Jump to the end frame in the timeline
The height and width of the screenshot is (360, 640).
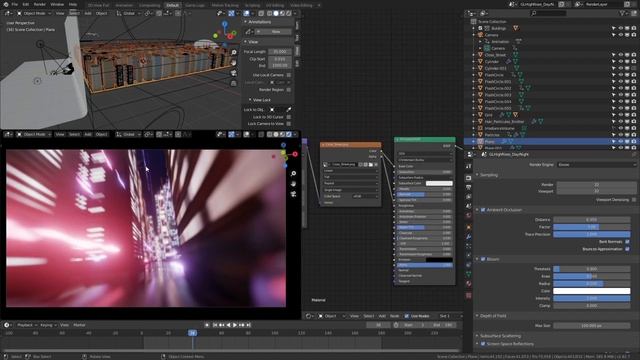click(x=248, y=325)
